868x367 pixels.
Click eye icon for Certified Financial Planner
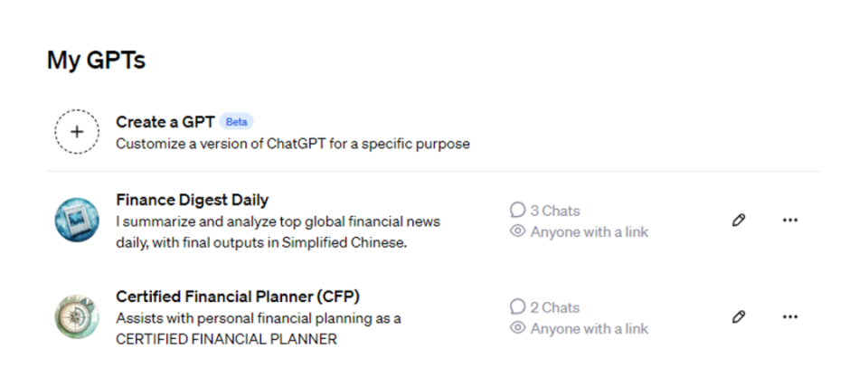click(517, 328)
